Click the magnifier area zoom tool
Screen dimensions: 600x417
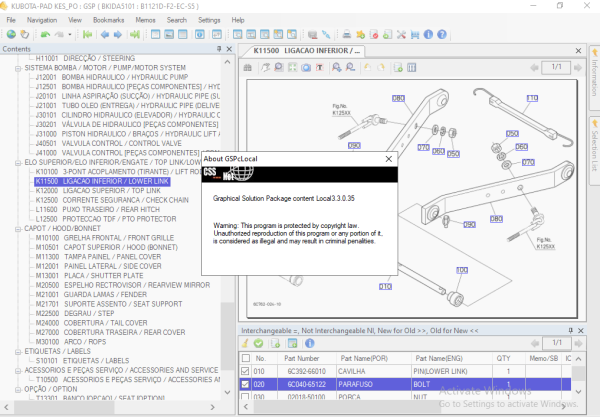click(279, 68)
